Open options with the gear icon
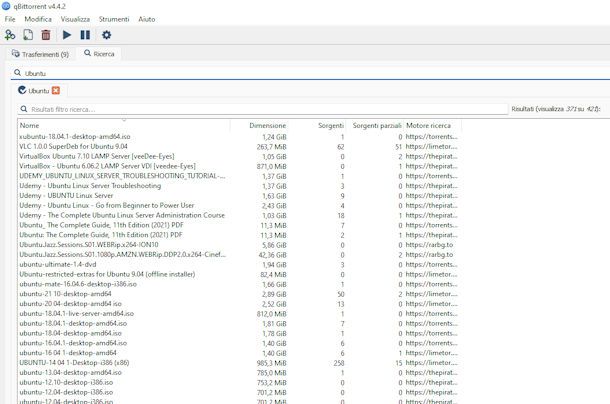The width and height of the screenshot is (610, 404). pos(106,35)
